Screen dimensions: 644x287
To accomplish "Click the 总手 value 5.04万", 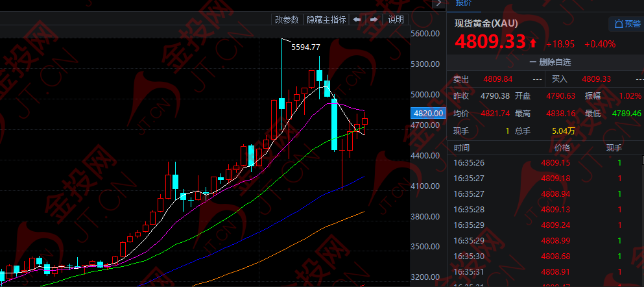I will pyautogui.click(x=564, y=132).
